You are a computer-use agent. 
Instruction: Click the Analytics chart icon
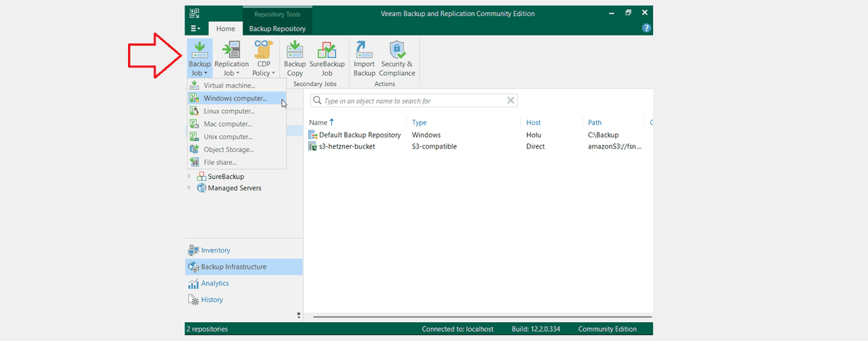tap(194, 283)
